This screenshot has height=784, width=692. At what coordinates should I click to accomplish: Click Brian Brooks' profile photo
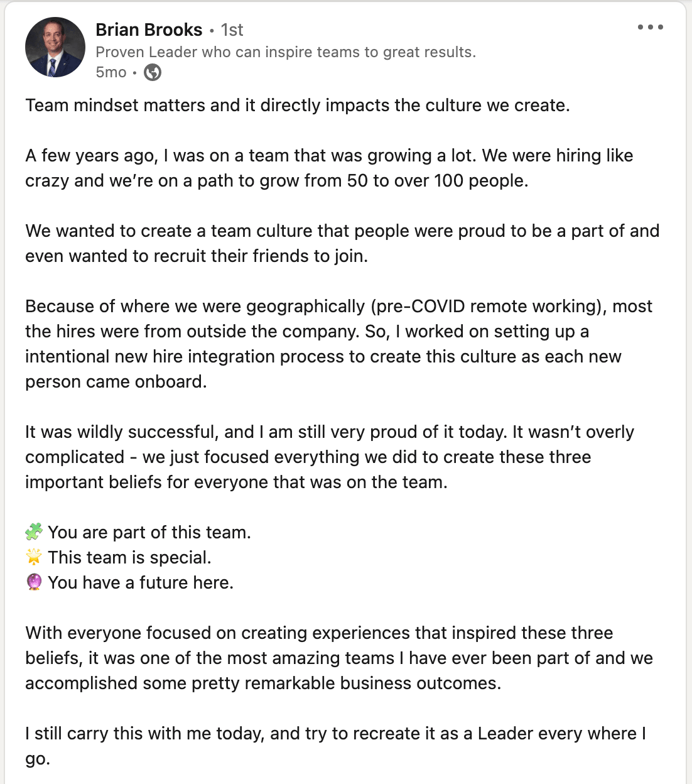(x=55, y=47)
